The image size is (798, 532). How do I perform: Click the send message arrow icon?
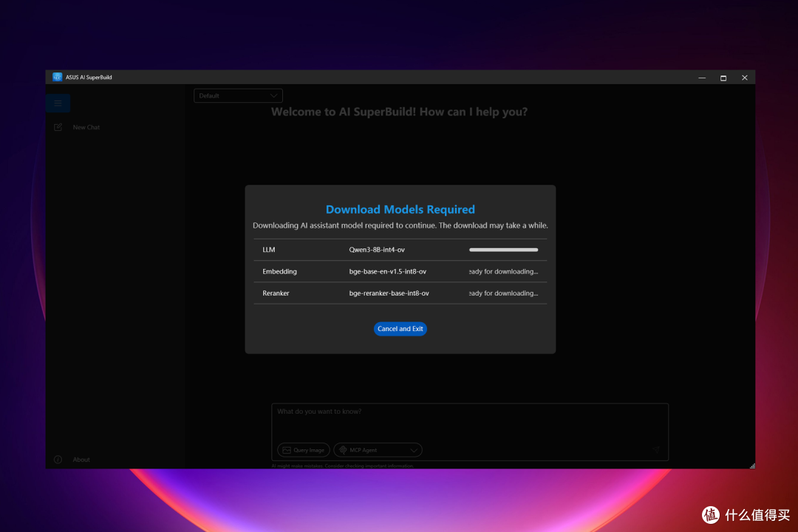656,449
